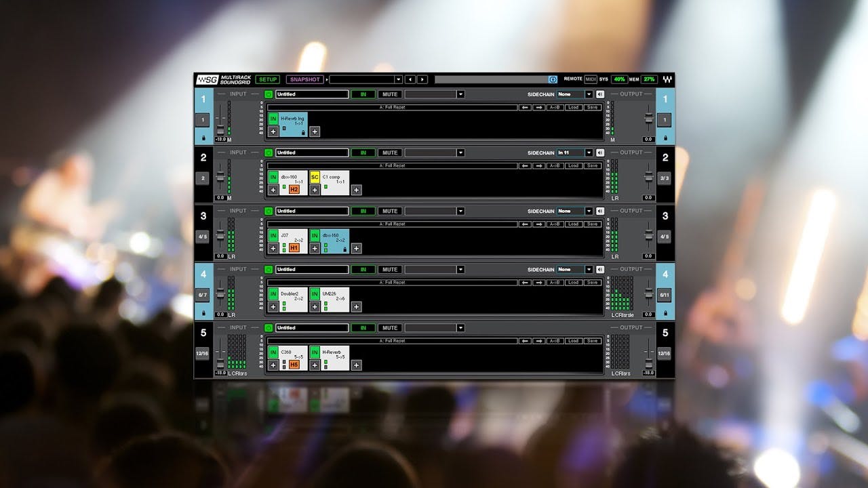Enable MIDI remote control
868x488 pixels.
(591, 79)
